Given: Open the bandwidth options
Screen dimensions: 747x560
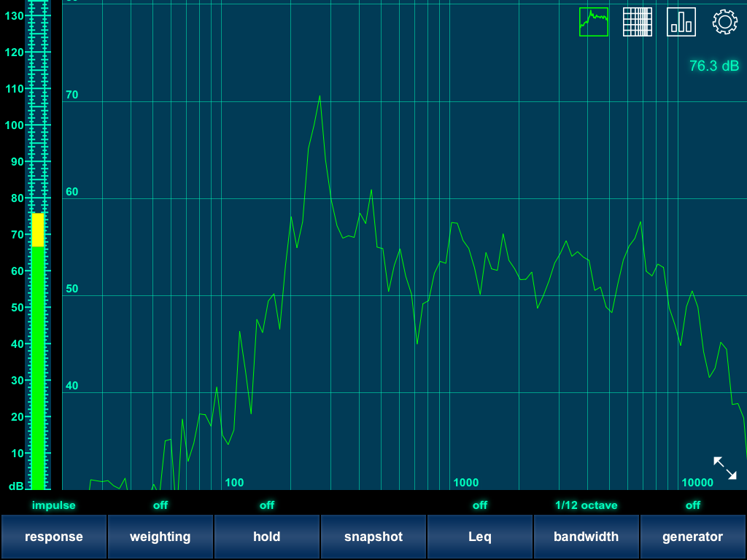Looking at the screenshot, I should point(586,537).
